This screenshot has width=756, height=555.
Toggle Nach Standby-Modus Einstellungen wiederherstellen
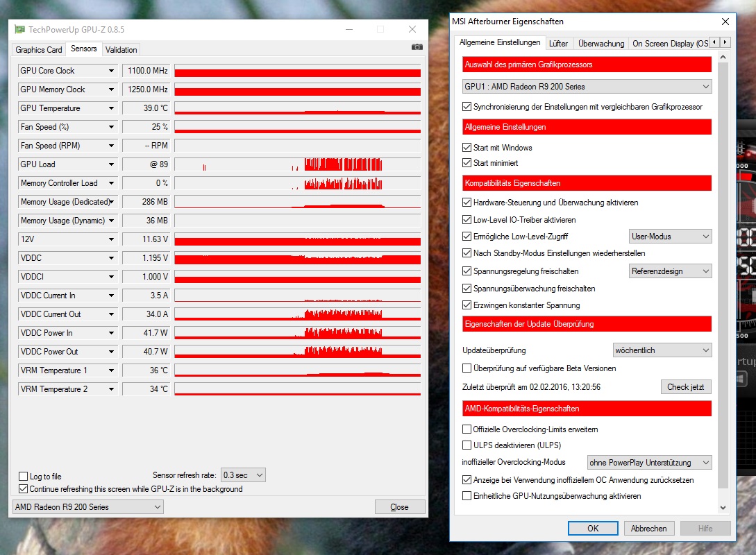point(467,253)
